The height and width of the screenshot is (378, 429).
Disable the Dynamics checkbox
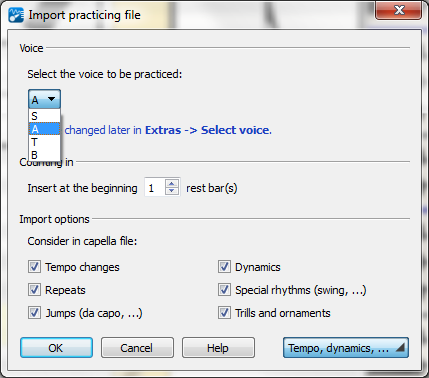pyautogui.click(x=224, y=267)
